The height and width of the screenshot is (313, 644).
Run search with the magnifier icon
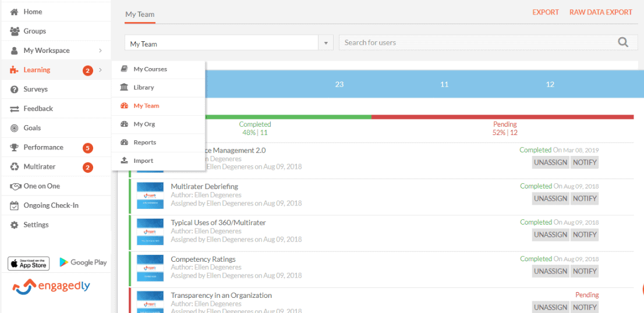[623, 42]
